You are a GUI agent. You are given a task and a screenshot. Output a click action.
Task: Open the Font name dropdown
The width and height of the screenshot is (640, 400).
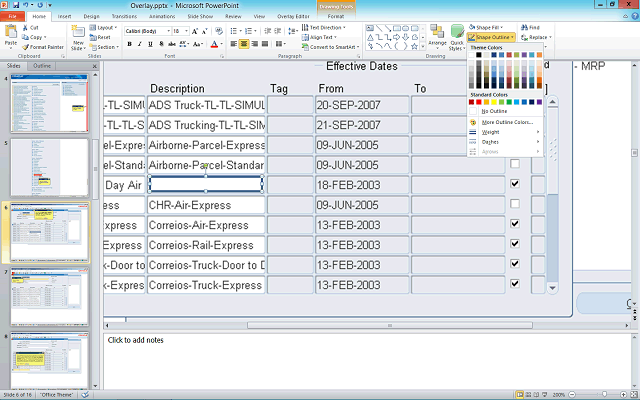(166, 31)
